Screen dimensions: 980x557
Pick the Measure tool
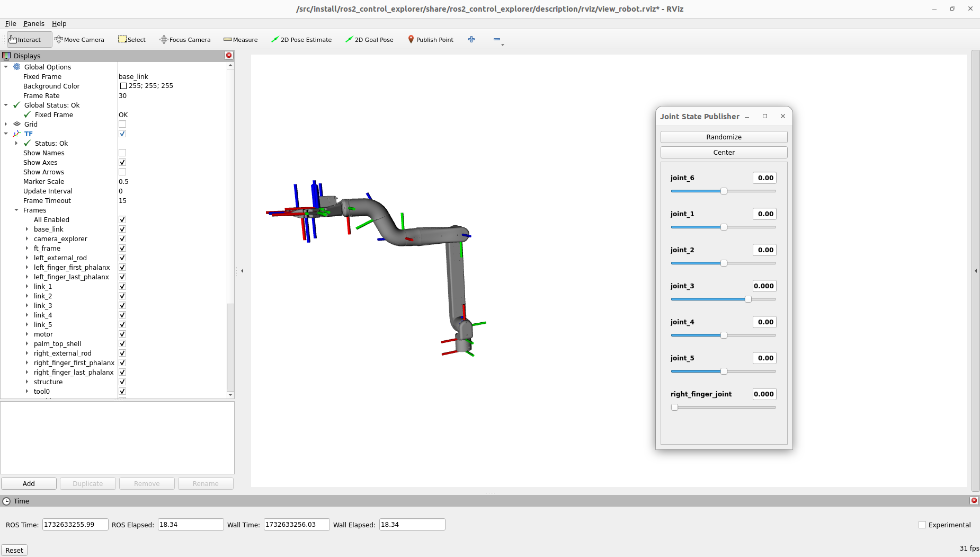point(240,40)
